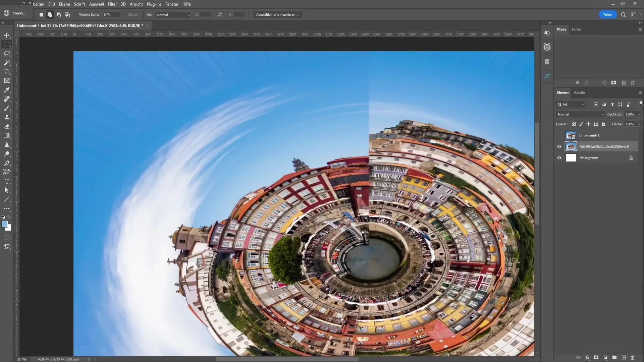Open the Blending mode dropdown Normal
The width and height of the screenshot is (644, 362).
580,115
